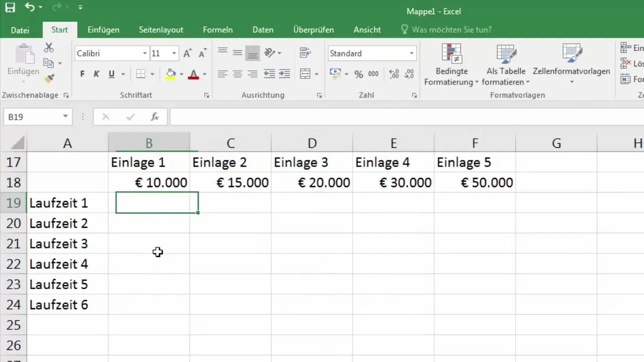This screenshot has width=644, height=362.
Task: Center text horizontally
Action: point(238,74)
